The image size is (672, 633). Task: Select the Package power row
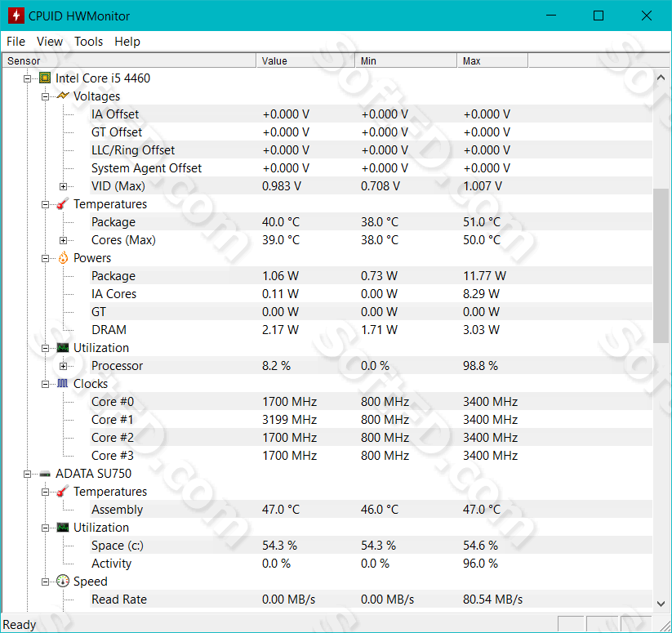pos(372,275)
